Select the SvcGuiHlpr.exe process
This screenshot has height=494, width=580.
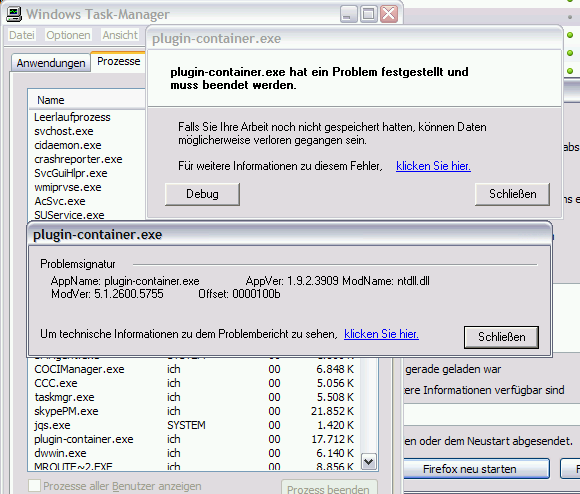[x=71, y=173]
